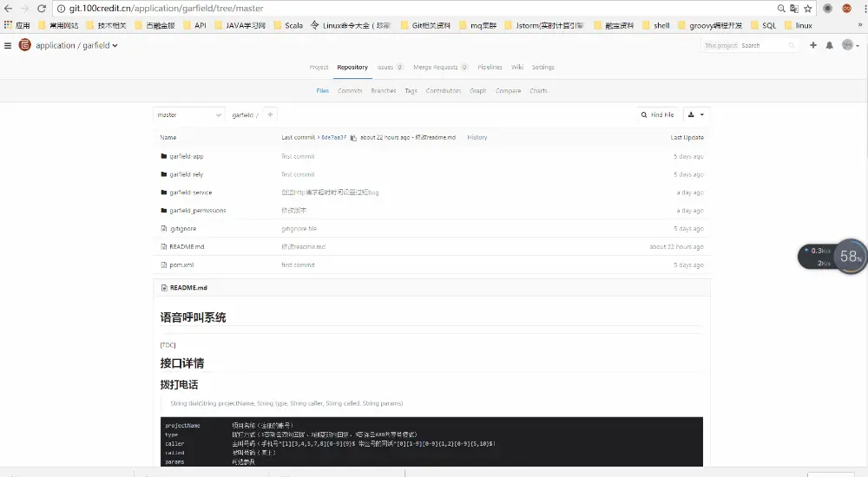
Task: Go to Commits sub-tab
Action: [x=350, y=91]
